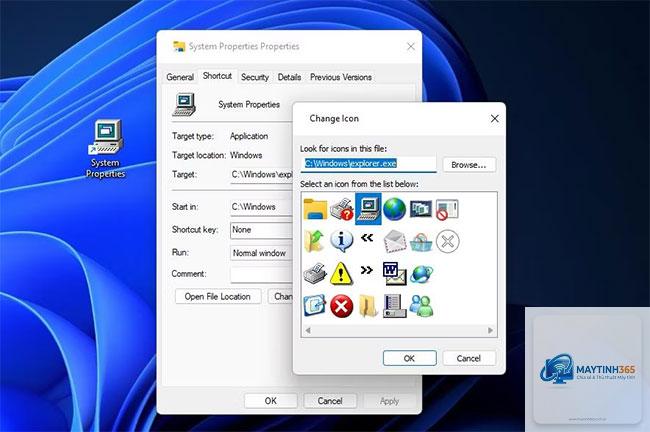Open the System Properties desktop shortcut
650x432 pixels.
click(x=106, y=149)
